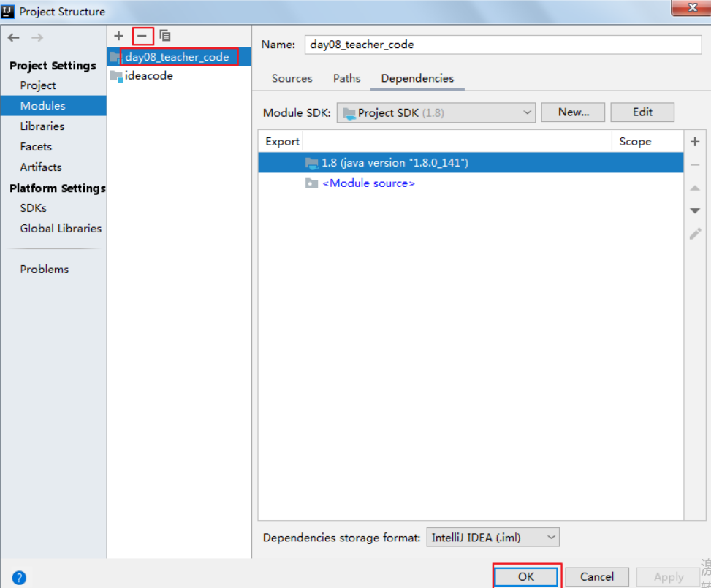Screen dimensions: 711x588
Task: Click the forward navigation arrow
Action: pos(37,38)
